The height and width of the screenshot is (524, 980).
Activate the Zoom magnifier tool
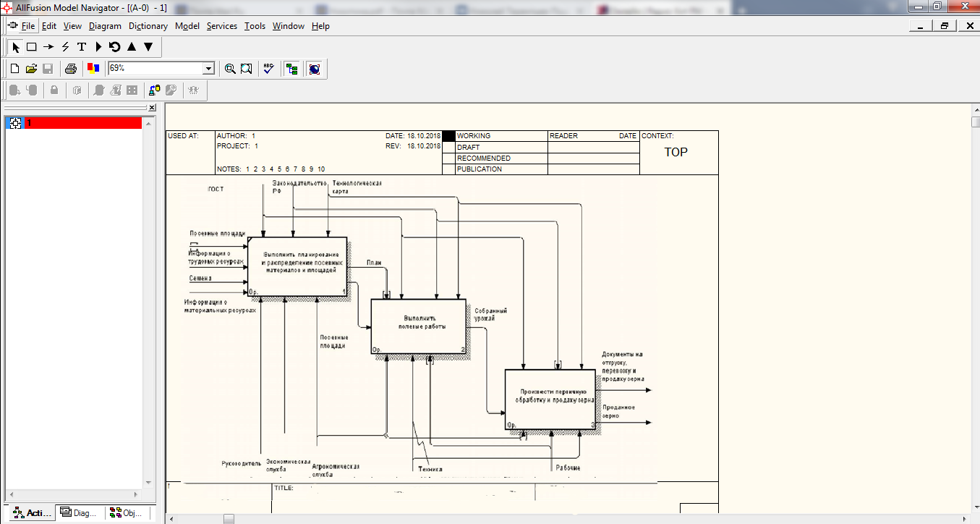click(230, 69)
